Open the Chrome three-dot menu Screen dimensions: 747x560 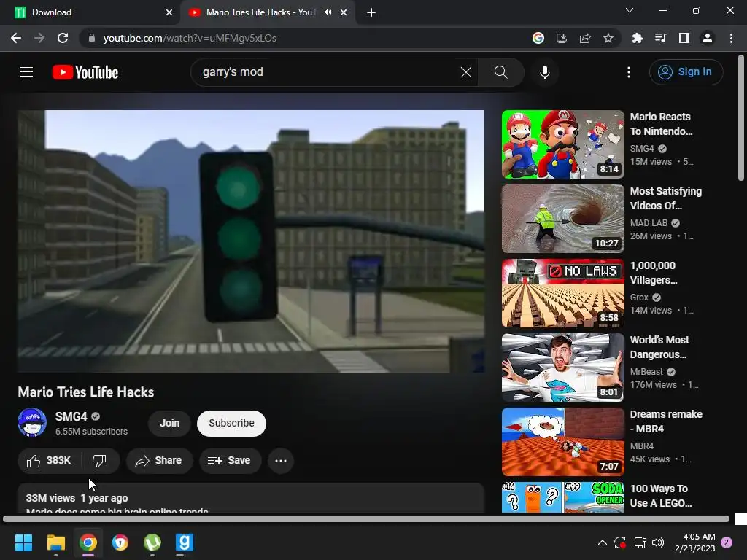click(731, 38)
